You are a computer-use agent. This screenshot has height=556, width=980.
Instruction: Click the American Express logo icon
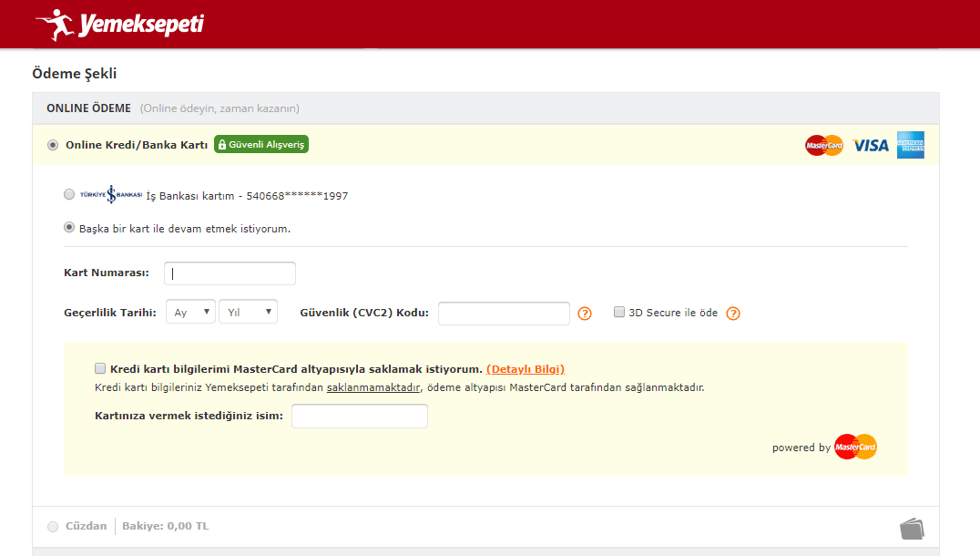point(910,145)
